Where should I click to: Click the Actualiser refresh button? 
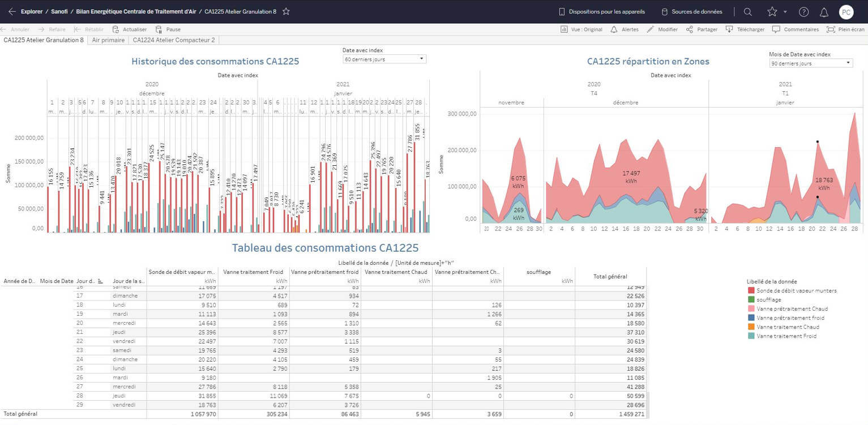pos(130,29)
